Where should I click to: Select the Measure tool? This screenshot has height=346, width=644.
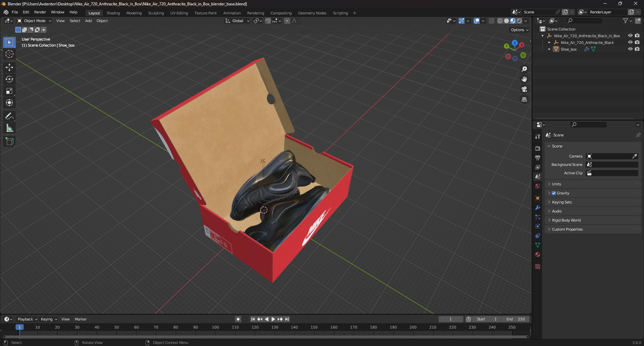coord(9,128)
